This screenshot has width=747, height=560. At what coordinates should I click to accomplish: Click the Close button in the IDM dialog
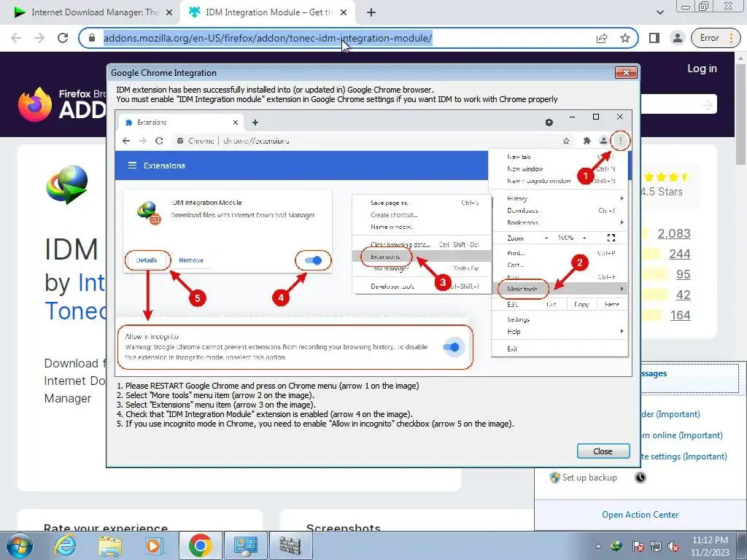[x=603, y=451]
